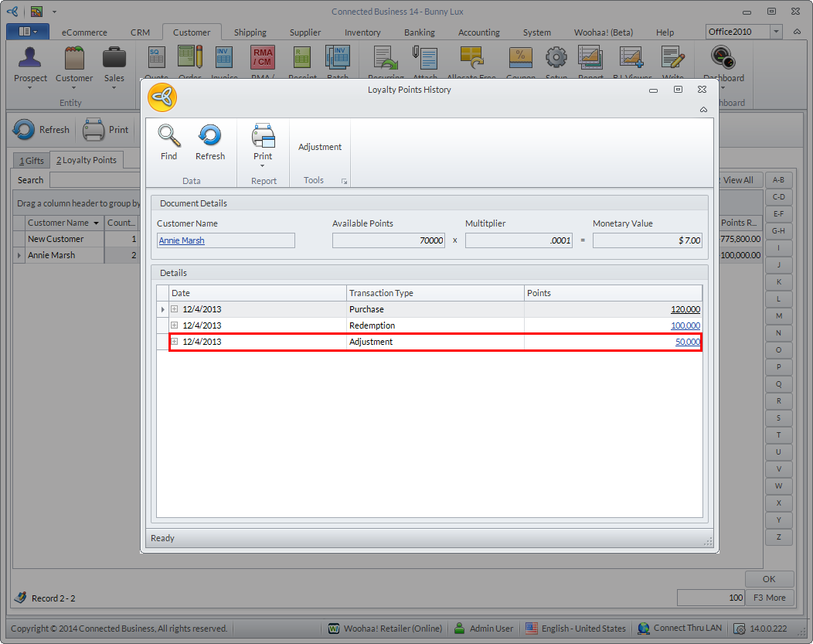Collapse the Loyalty Points History ribbon
813x644 pixels.
click(703, 110)
